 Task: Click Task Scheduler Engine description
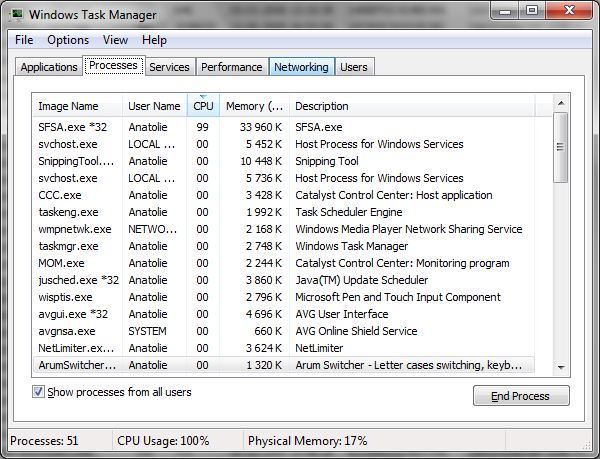(349, 212)
